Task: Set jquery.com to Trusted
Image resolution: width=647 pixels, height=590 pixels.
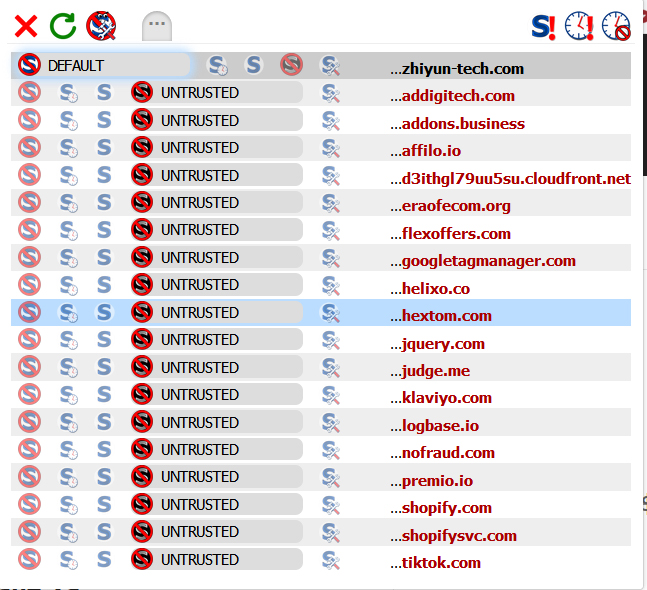Action: 104,340
